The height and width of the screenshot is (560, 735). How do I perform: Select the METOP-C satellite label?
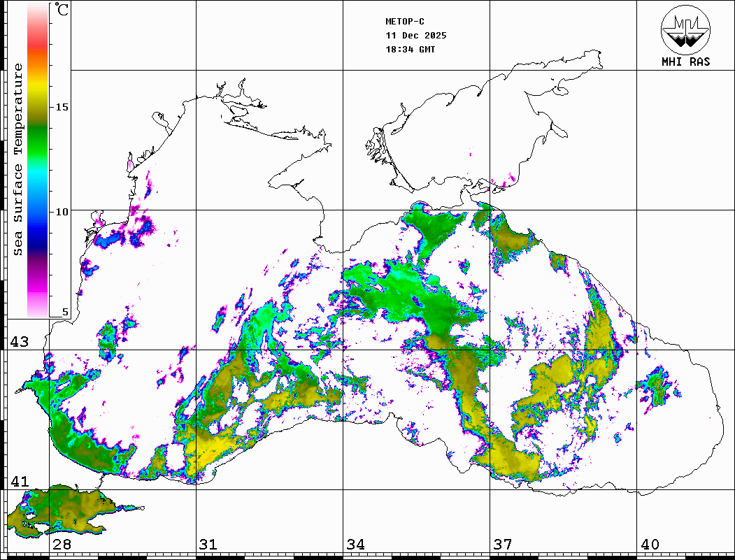point(405,22)
